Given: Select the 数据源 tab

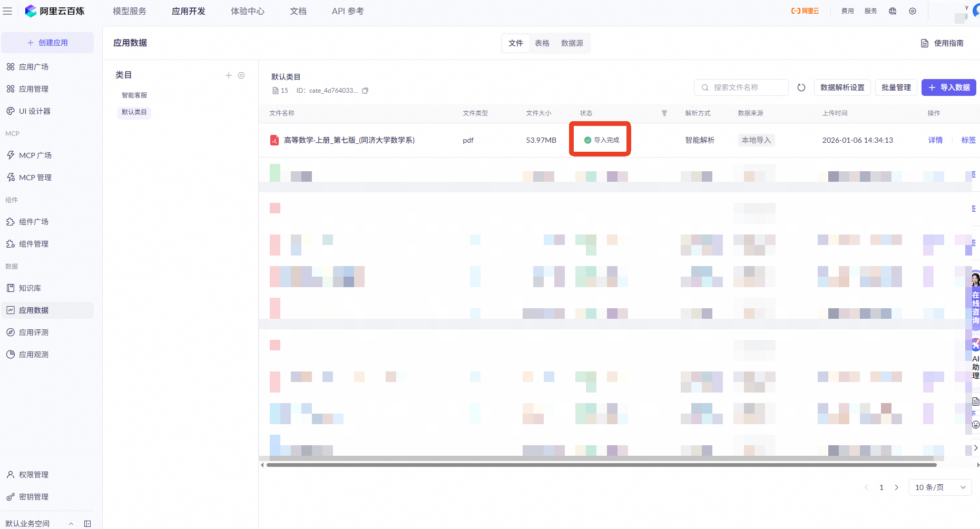Looking at the screenshot, I should point(572,43).
